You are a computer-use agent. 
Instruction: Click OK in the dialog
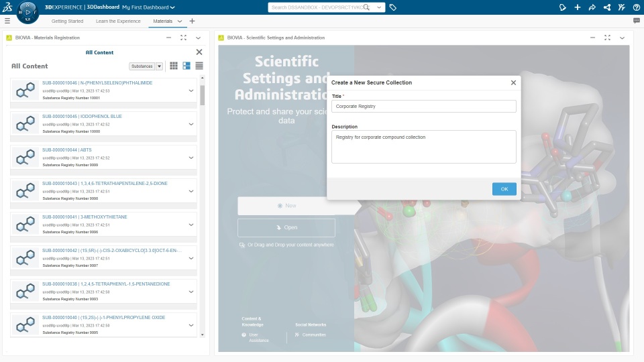504,189
